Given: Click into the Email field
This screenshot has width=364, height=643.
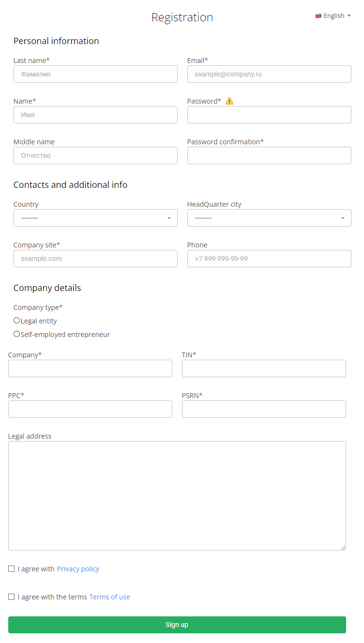Looking at the screenshot, I should click(269, 74).
